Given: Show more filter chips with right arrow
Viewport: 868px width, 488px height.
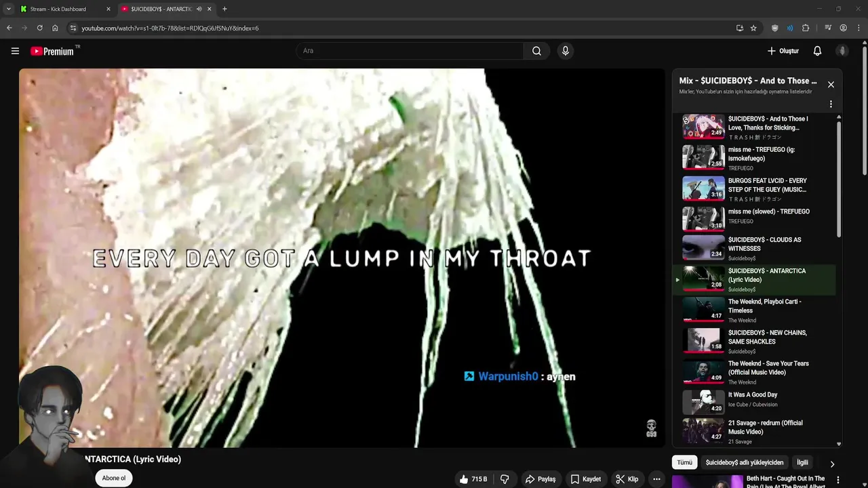Looking at the screenshot, I should pyautogui.click(x=832, y=464).
